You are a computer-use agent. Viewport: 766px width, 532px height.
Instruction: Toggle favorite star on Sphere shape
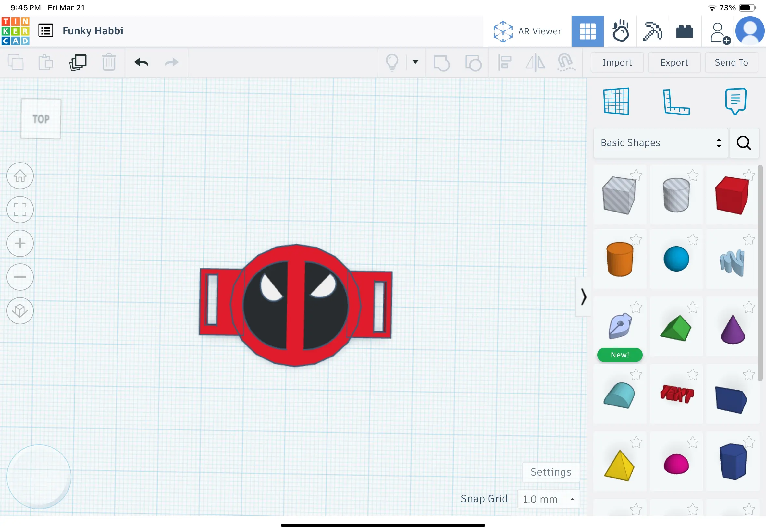pos(692,240)
